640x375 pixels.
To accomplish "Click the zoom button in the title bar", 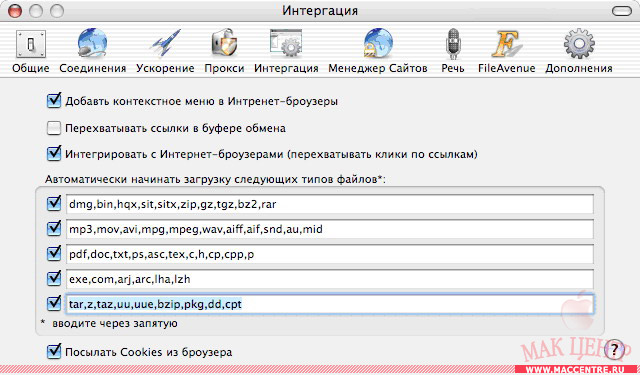I will coord(57,11).
